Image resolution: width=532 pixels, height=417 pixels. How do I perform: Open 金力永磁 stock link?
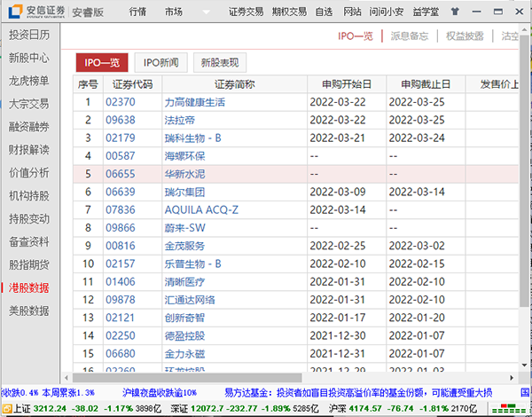pos(185,354)
